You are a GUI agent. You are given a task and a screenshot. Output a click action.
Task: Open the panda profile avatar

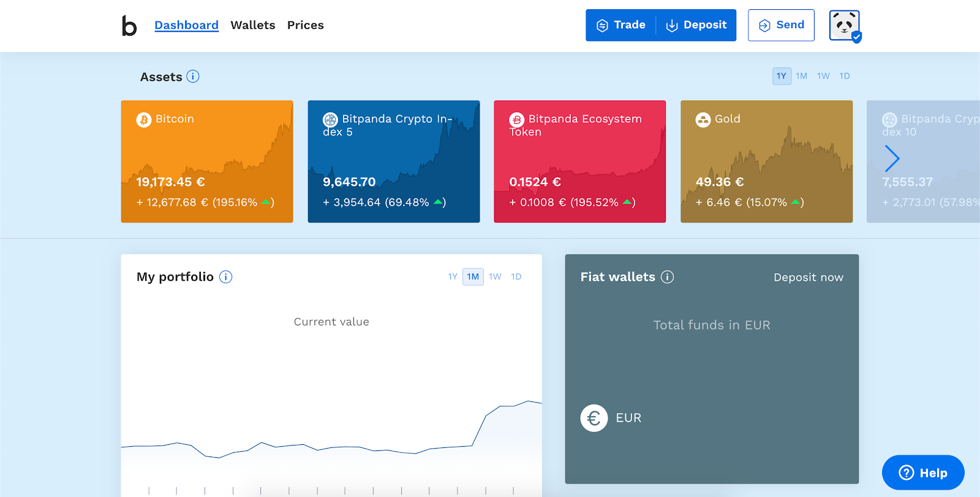pos(845,26)
